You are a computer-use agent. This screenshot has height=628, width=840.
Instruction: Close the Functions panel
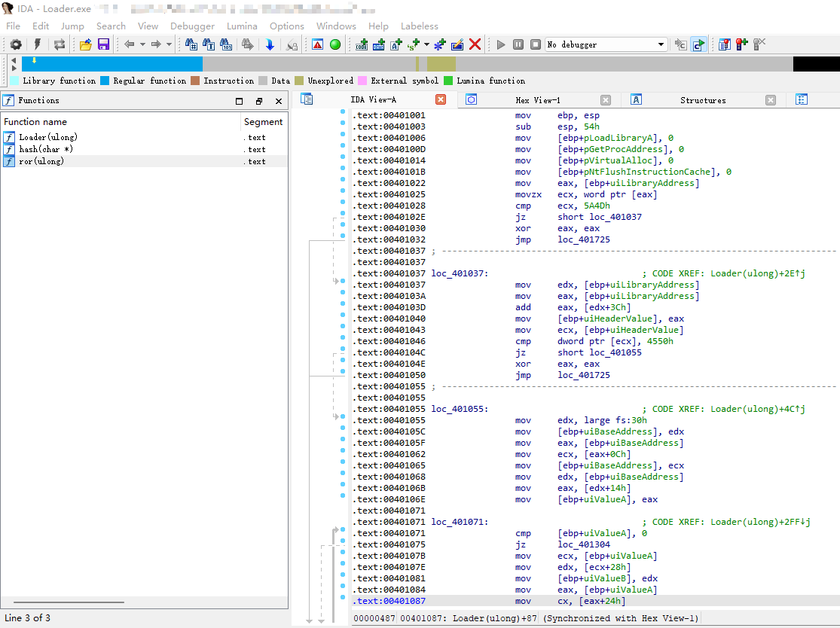click(x=279, y=101)
